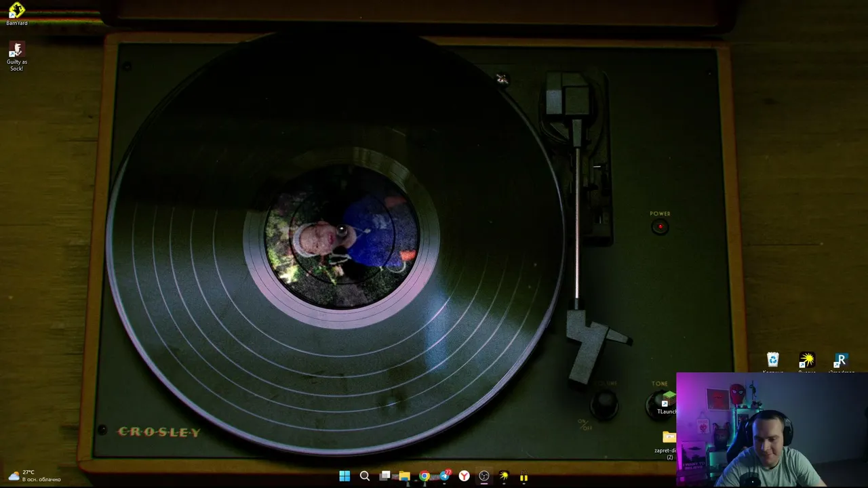The height and width of the screenshot is (488, 868).
Task: Switch to Google Chrome on the taskbar
Action: (425, 476)
